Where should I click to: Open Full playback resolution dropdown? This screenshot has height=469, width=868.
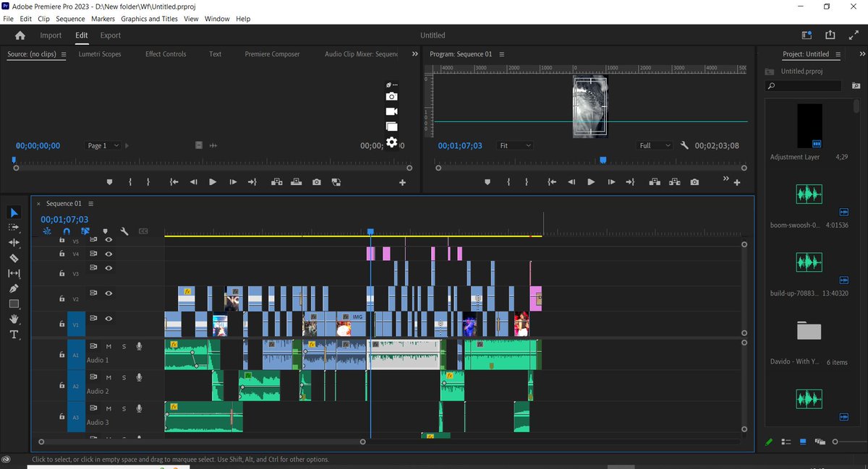click(655, 145)
